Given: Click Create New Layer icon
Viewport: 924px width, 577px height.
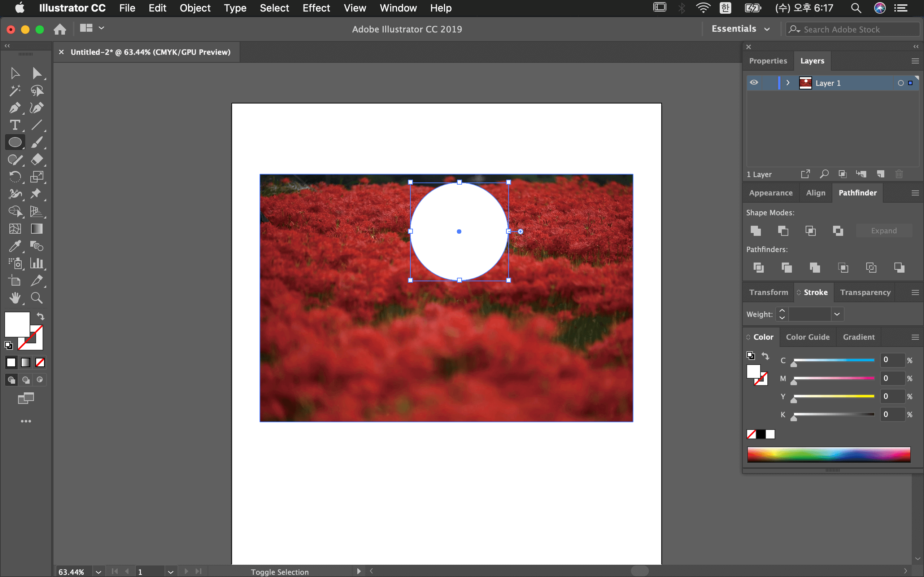Looking at the screenshot, I should 881,175.
